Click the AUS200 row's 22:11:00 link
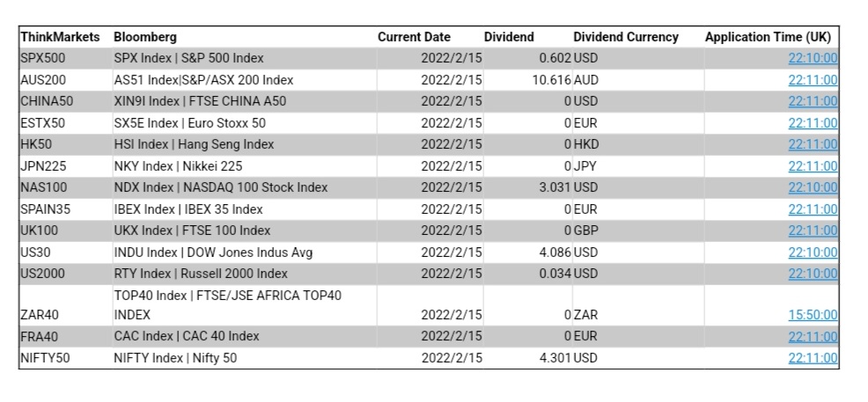The height and width of the screenshot is (402, 868). click(x=813, y=80)
